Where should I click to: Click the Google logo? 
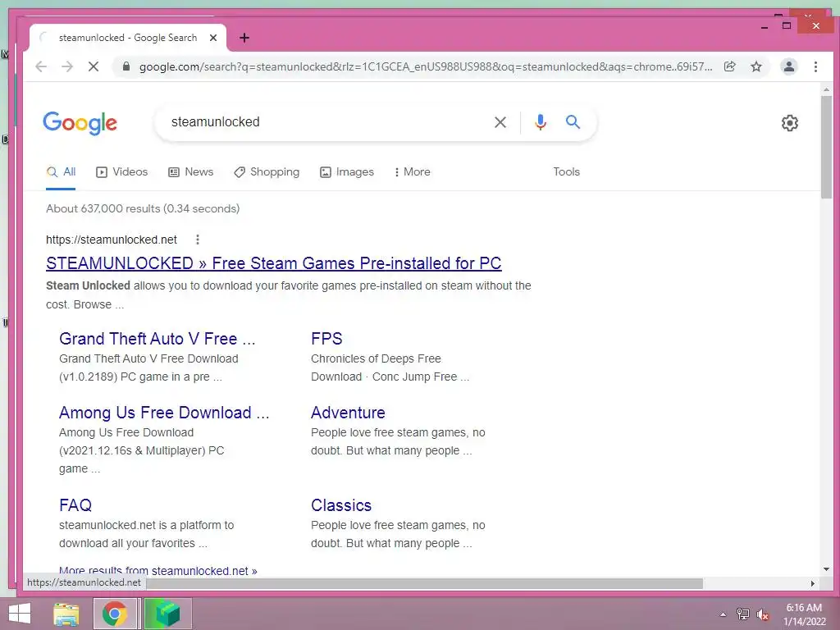pos(80,123)
